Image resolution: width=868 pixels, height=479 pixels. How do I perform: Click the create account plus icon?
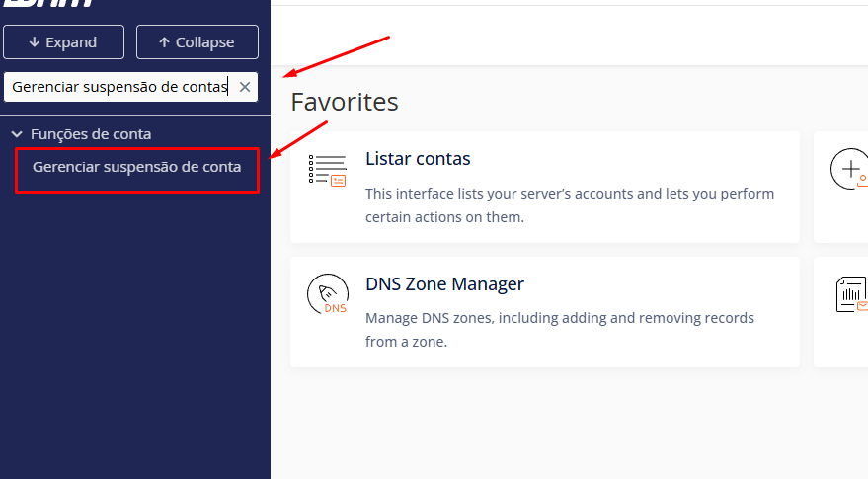tap(849, 169)
